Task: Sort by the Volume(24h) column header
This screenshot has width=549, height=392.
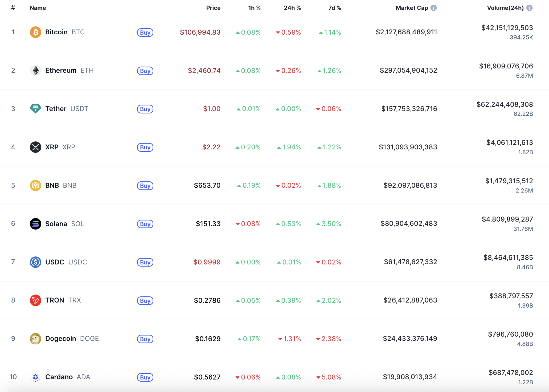Action: [x=505, y=8]
